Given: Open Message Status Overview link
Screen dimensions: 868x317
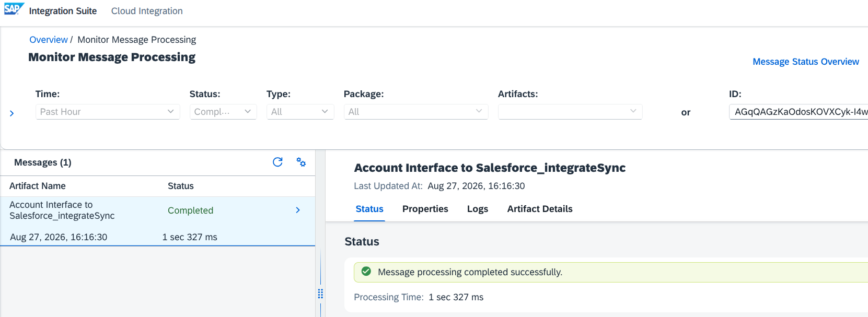Looking at the screenshot, I should click(806, 62).
